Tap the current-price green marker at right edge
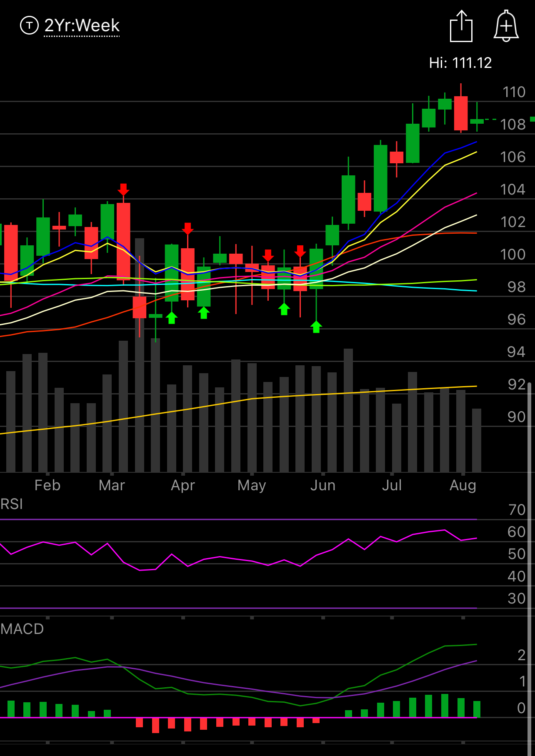The width and height of the screenshot is (535, 756). coord(532,119)
